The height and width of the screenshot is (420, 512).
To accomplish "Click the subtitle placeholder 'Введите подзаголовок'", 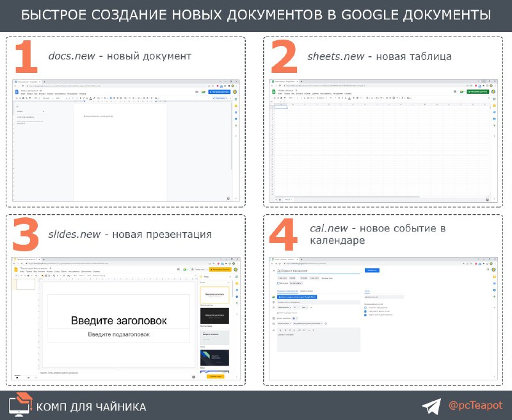I will click(118, 334).
